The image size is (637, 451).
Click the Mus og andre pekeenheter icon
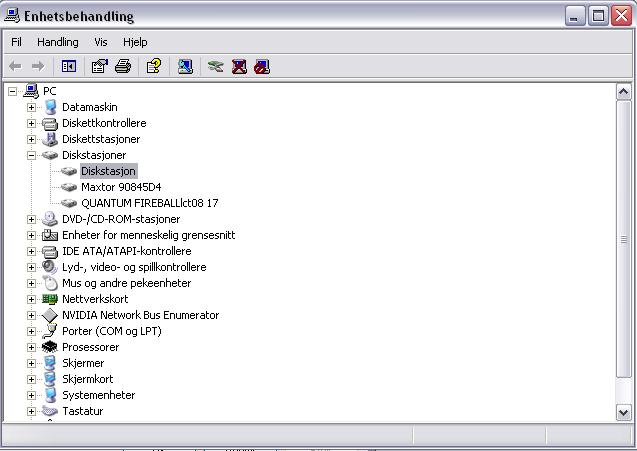pyautogui.click(x=50, y=283)
